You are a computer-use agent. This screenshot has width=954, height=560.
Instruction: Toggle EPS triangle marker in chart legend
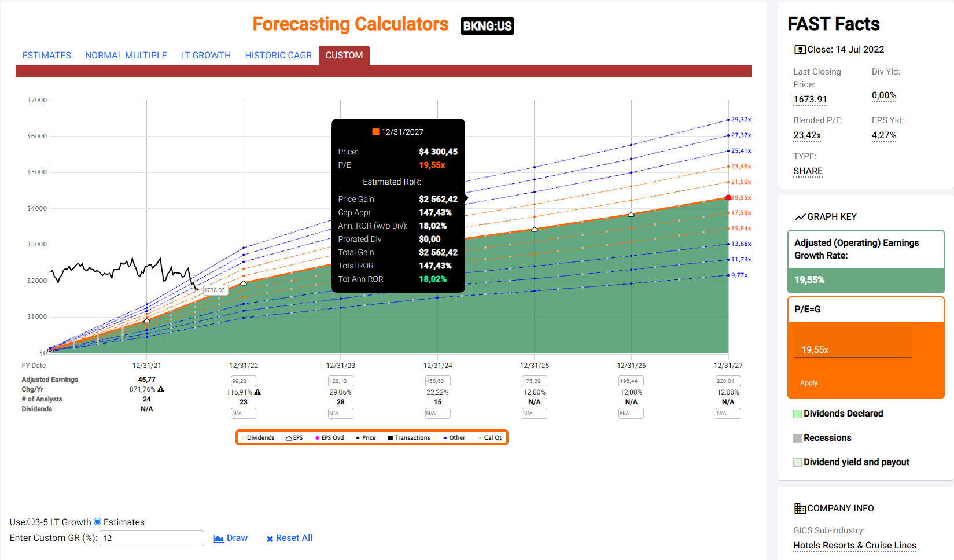[x=289, y=438]
